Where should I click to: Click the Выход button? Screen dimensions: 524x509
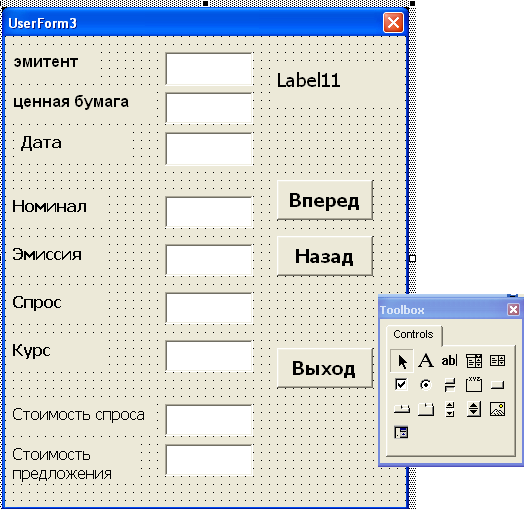point(325,368)
